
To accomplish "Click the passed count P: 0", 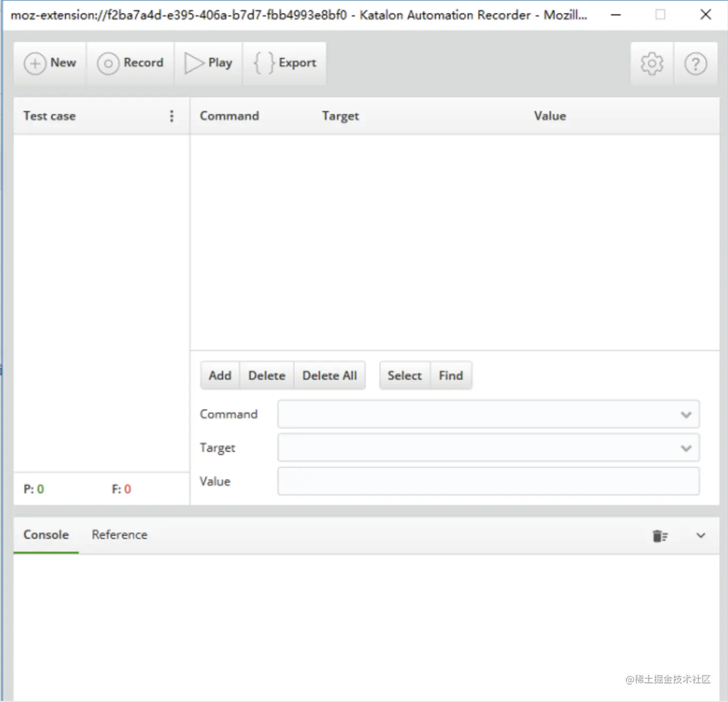I will (x=34, y=489).
